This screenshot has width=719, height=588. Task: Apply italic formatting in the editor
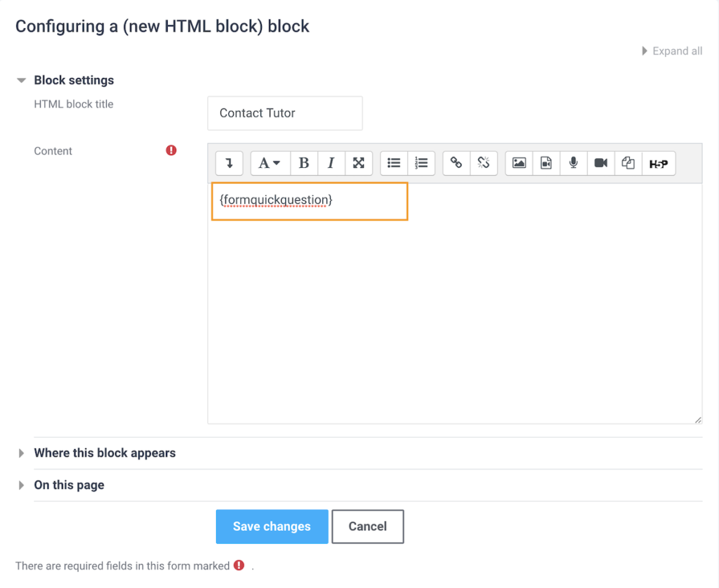331,163
